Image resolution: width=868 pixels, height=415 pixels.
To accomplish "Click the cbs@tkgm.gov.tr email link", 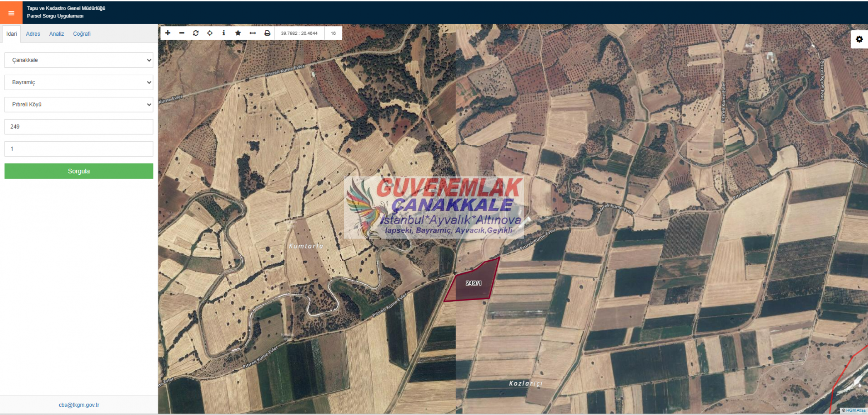I will tap(79, 405).
